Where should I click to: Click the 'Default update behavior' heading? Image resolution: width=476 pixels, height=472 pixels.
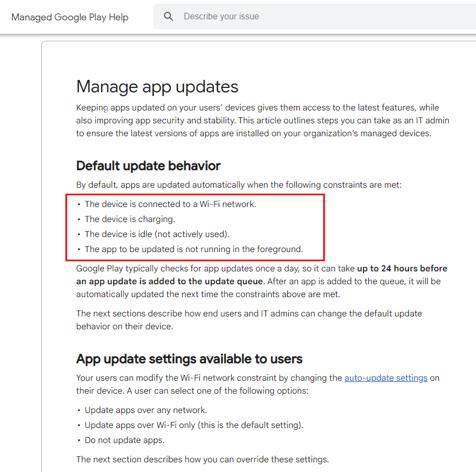pyautogui.click(x=148, y=166)
